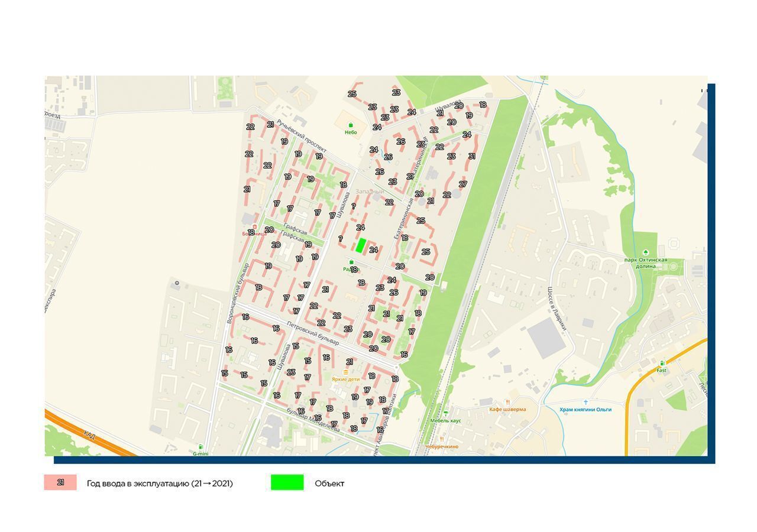Click the Шоссе в Лаврики road label
Image resolution: width=757 pixels, height=532 pixels.
point(557,309)
